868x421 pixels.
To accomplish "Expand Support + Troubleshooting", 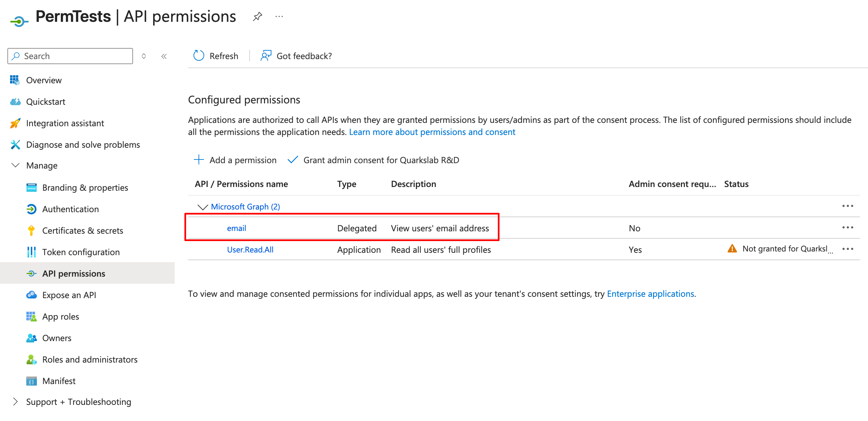I will coord(15,402).
